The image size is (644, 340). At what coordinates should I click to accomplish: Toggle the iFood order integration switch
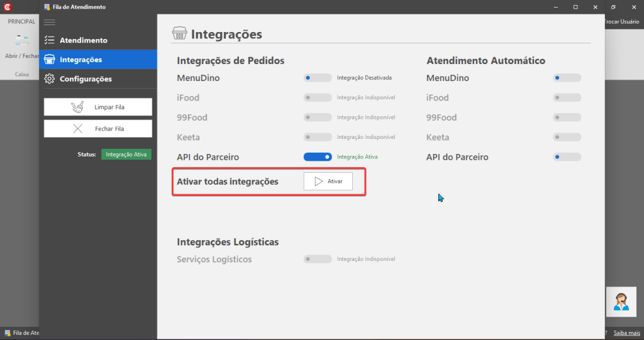318,97
